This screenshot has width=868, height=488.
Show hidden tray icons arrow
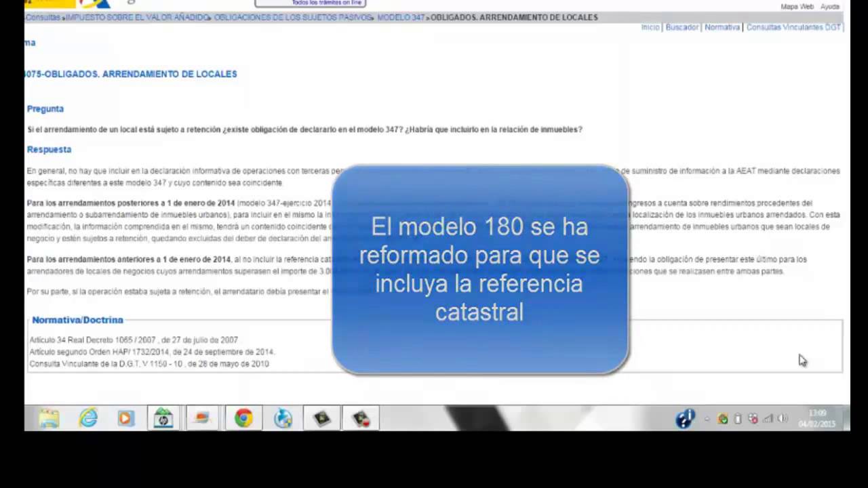click(707, 419)
